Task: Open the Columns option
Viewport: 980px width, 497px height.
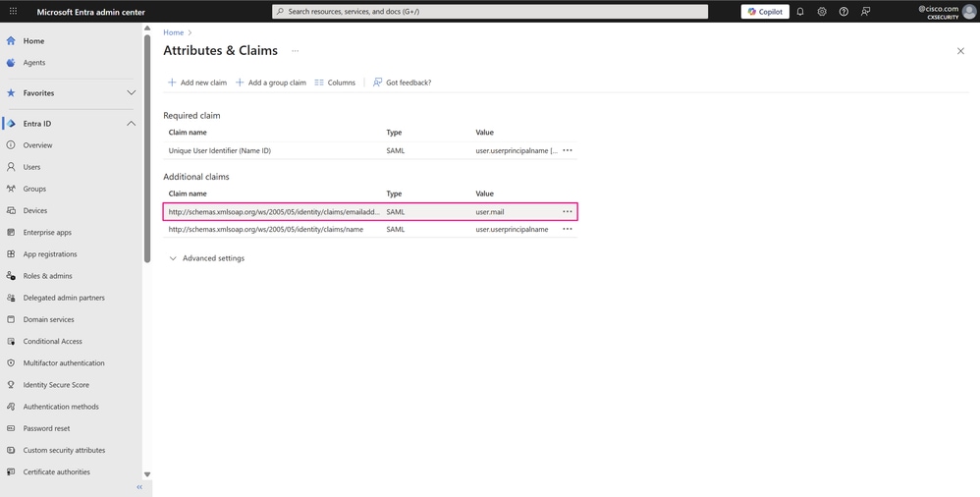Action: click(335, 83)
